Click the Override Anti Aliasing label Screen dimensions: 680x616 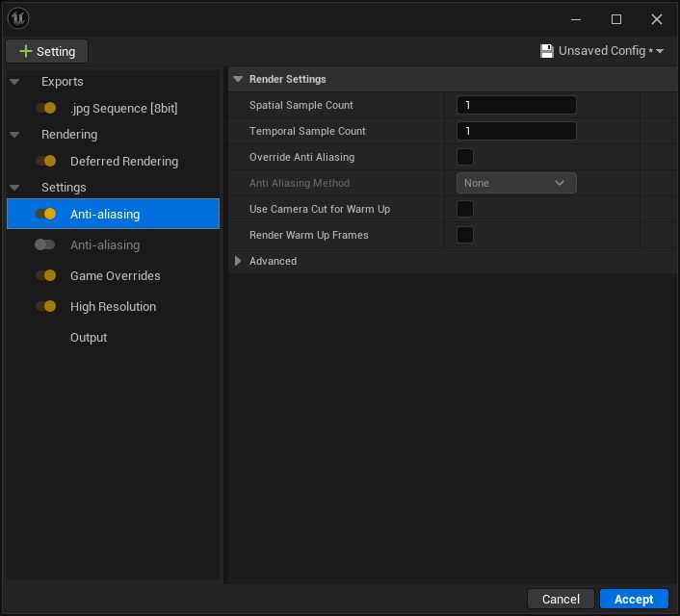pyautogui.click(x=301, y=157)
